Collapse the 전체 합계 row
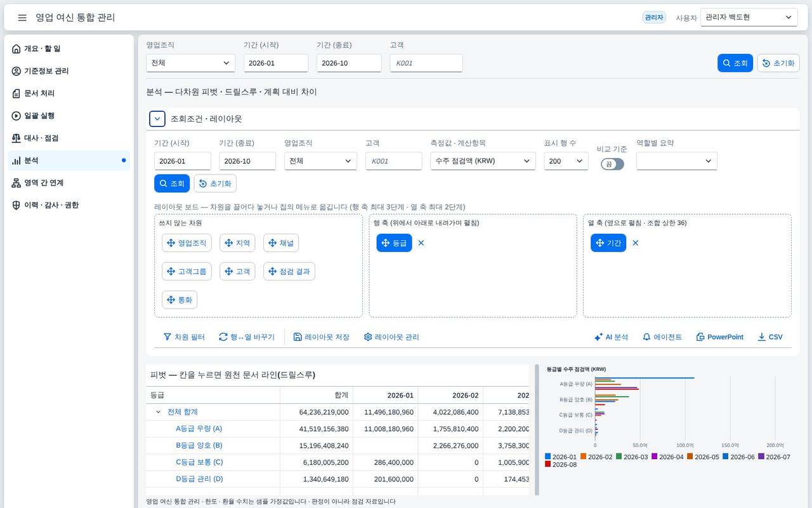 [x=159, y=412]
